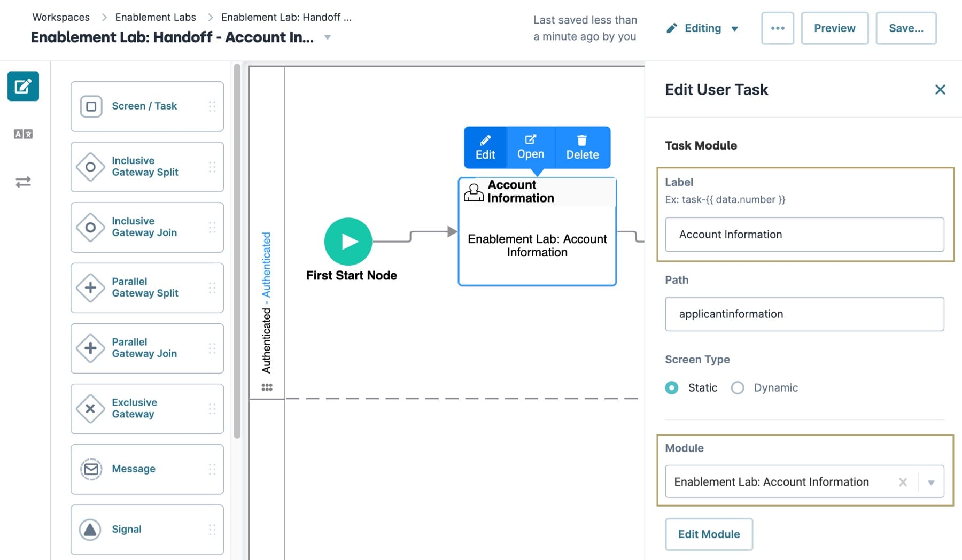Select the Parallel Gateway Split plus icon
Viewport: 962px width, 560px height.
coord(90,287)
